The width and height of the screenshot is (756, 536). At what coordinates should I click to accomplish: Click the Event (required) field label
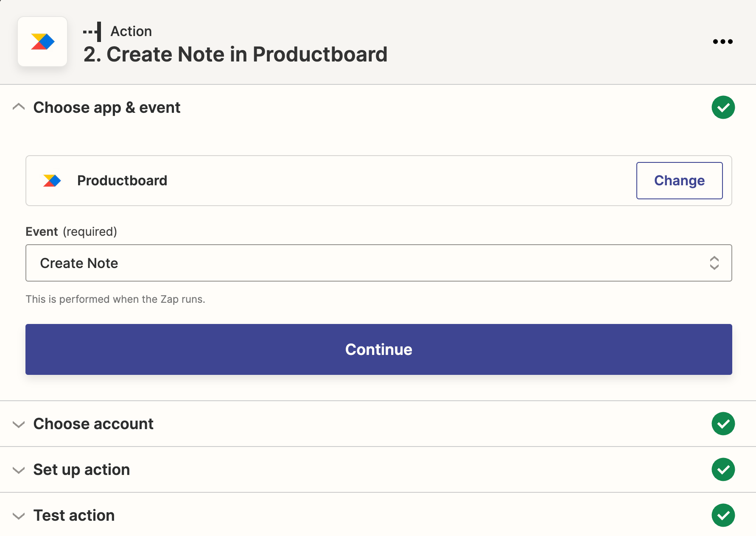click(x=71, y=232)
